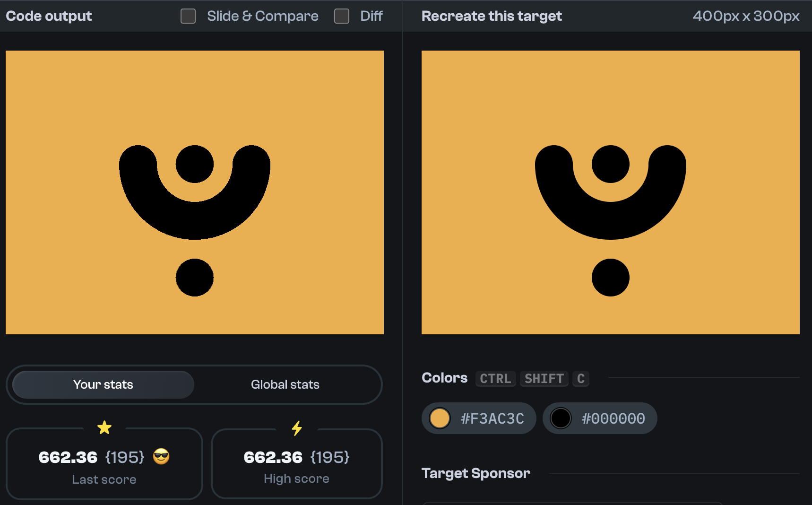
Task: Click the star icon above Last score
Action: (104, 428)
